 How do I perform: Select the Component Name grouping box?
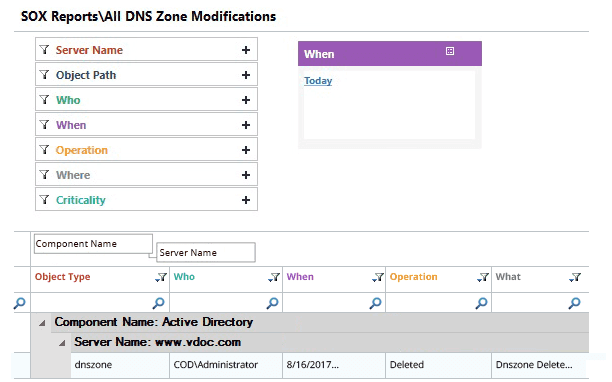93,244
